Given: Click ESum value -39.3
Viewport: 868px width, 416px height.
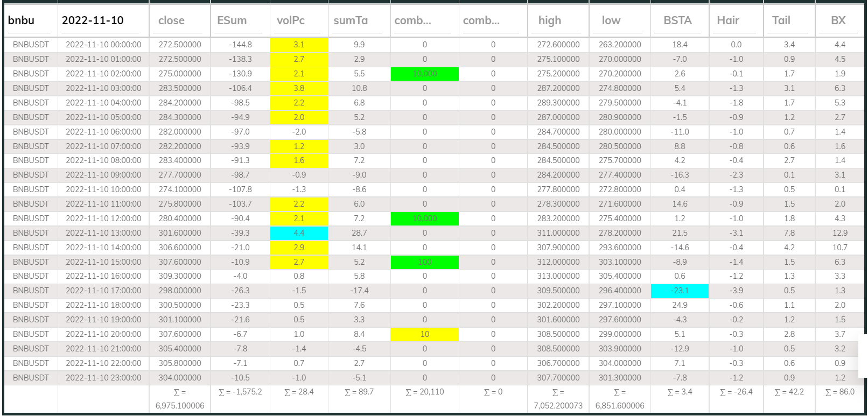Looking at the screenshot, I should (240, 233).
